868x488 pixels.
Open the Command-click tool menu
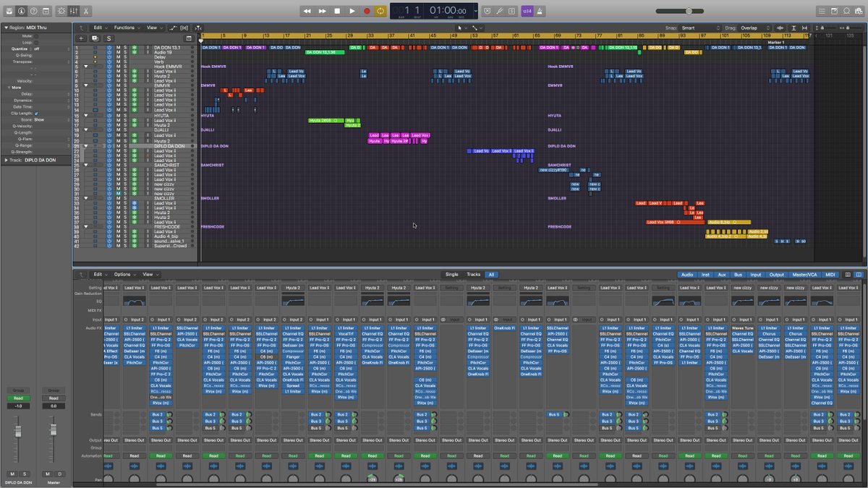pyautogui.click(x=477, y=27)
